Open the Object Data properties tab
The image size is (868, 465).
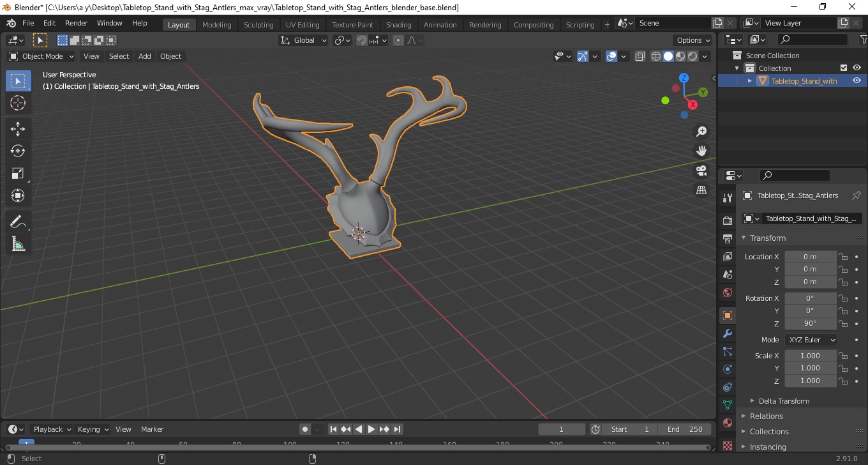pos(727,405)
